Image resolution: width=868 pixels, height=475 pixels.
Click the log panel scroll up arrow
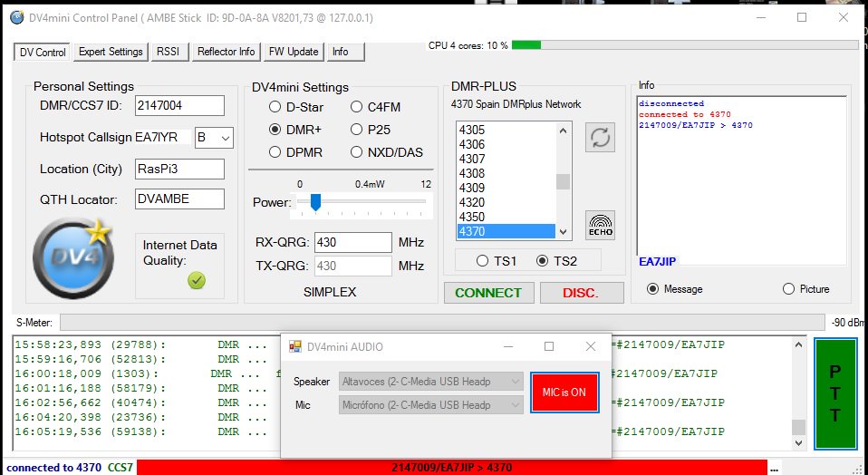(x=798, y=344)
